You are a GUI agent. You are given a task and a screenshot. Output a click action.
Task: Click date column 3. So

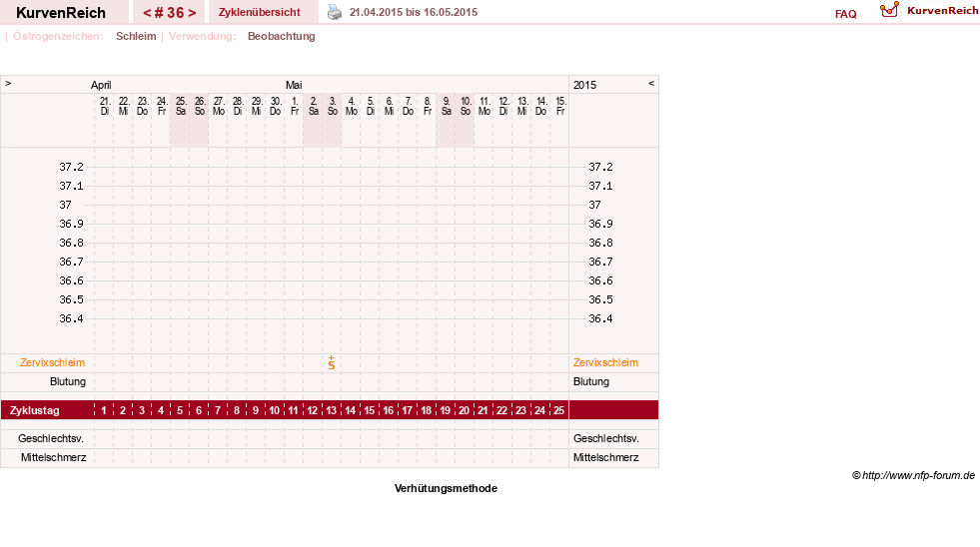[333, 106]
